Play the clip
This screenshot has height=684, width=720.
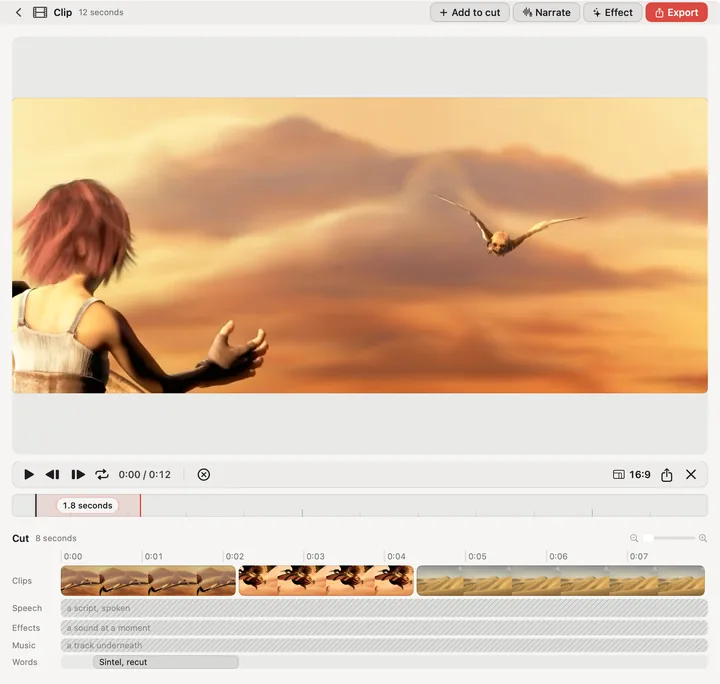point(28,474)
